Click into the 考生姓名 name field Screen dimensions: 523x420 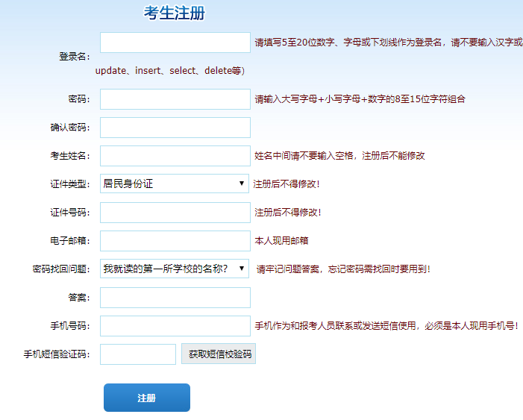tap(175, 156)
